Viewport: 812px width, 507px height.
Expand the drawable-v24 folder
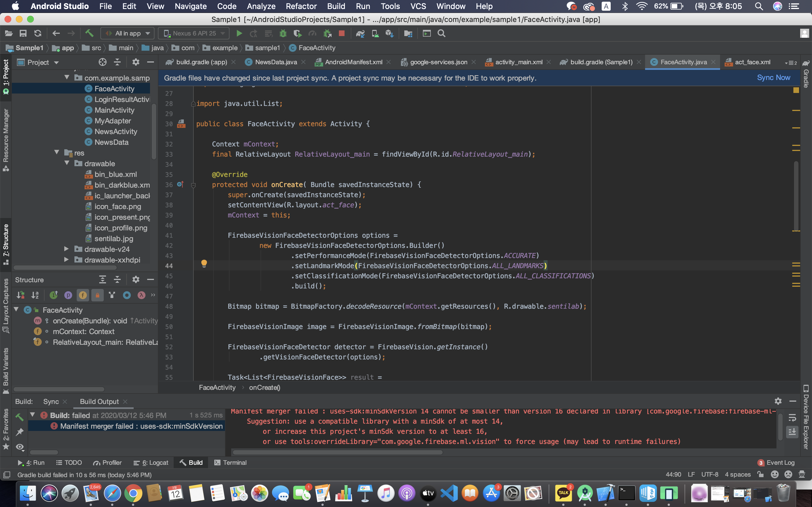67,249
